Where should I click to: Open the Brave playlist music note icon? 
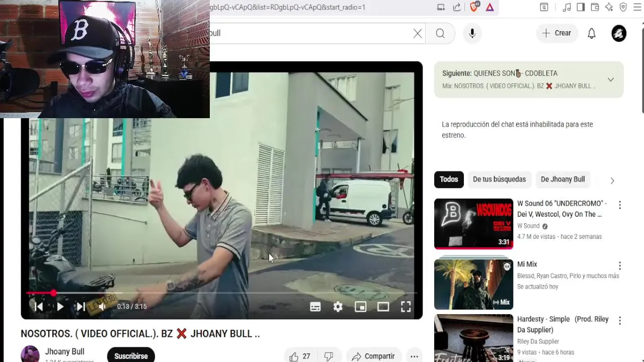[x=567, y=7]
